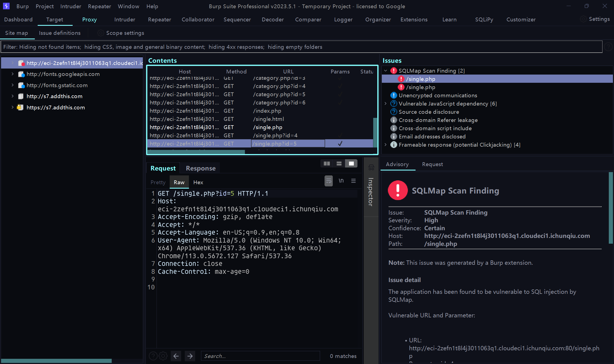Screen dimensions: 614x364
Task: Open request editor hamburger menu icon
Action: coord(353,181)
